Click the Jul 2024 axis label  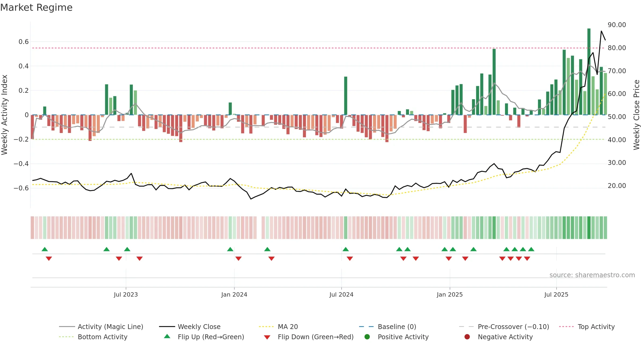coord(341,294)
